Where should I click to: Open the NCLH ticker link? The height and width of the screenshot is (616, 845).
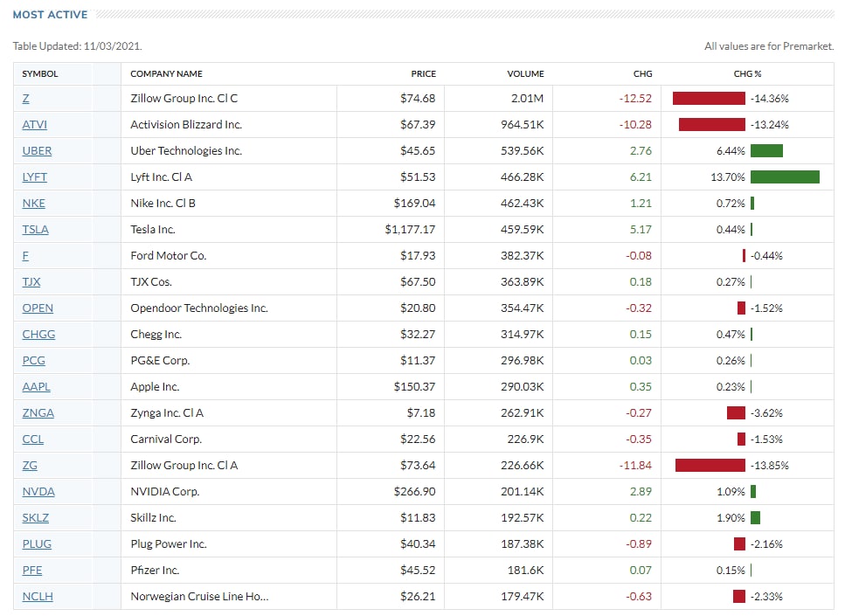38,597
